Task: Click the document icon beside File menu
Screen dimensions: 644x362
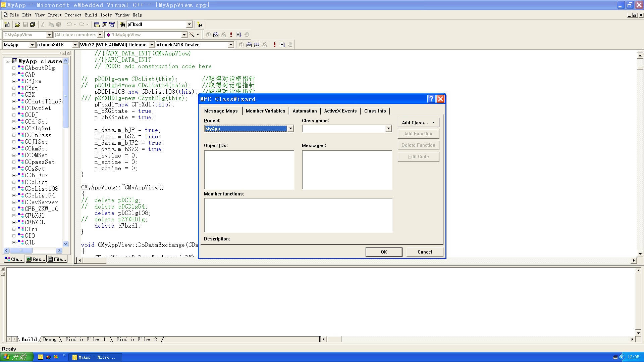Action: point(5,15)
